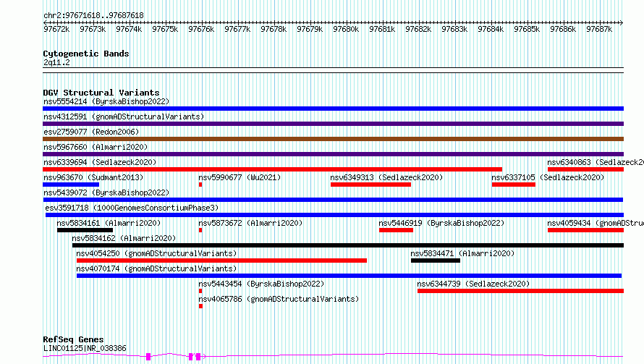Click the nsv6344739 (Sedlazeck2020) label
The height and width of the screenshot is (364, 644).
pyautogui.click(x=473, y=284)
